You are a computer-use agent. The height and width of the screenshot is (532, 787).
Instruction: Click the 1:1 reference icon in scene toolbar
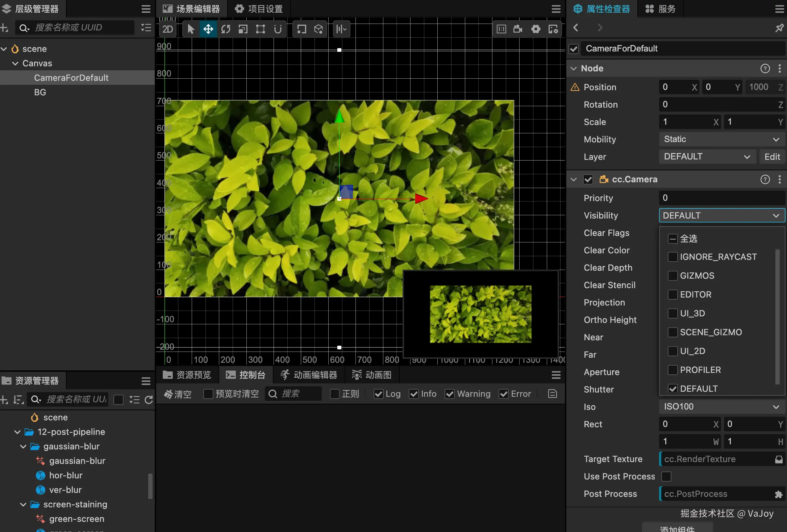pyautogui.click(x=501, y=29)
